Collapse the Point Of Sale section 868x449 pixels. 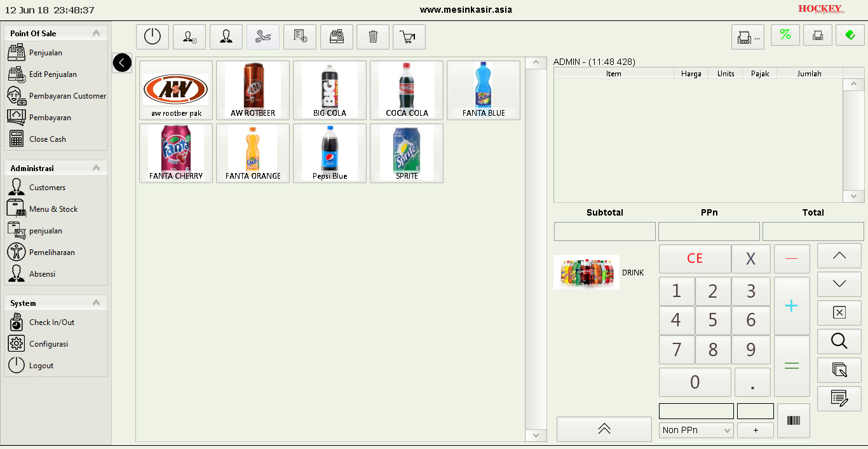pyautogui.click(x=96, y=33)
